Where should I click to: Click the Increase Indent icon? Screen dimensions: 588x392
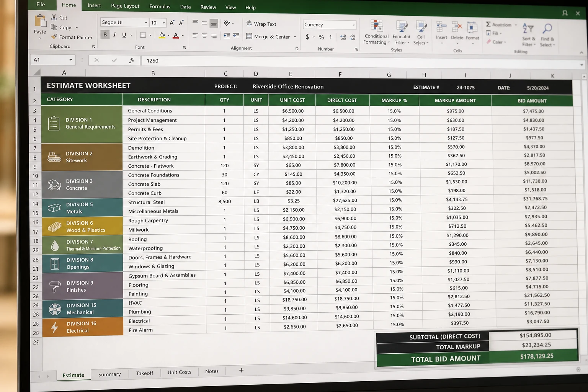tap(236, 36)
